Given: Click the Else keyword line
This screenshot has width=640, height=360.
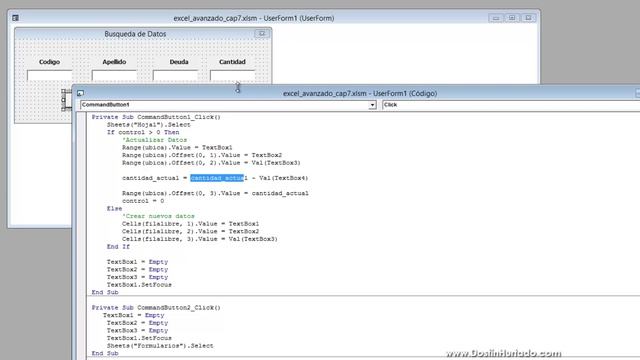Looking at the screenshot, I should [114, 209].
